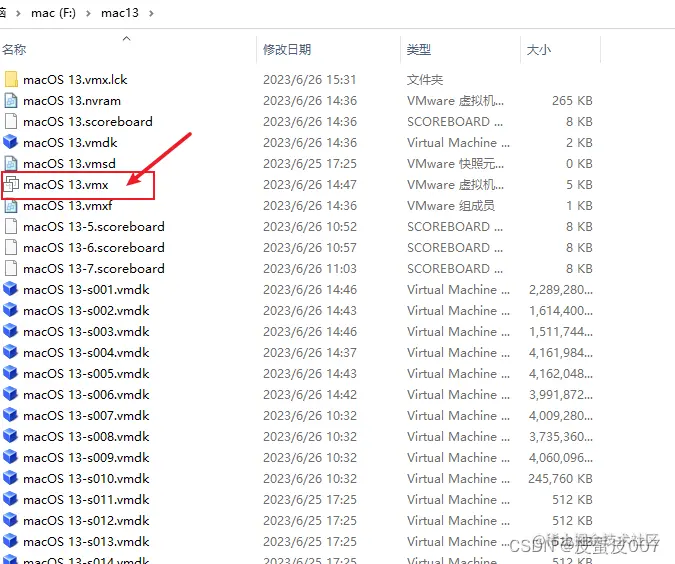This screenshot has width=675, height=564.
Task: Select file name macOS 13.vmxf
Action: (x=68, y=206)
